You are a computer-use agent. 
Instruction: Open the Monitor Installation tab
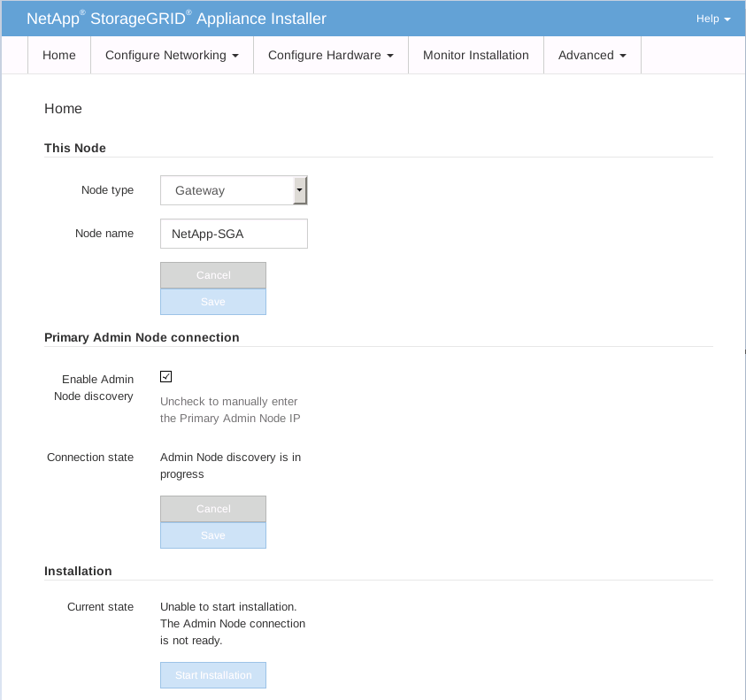pyautogui.click(x=475, y=55)
